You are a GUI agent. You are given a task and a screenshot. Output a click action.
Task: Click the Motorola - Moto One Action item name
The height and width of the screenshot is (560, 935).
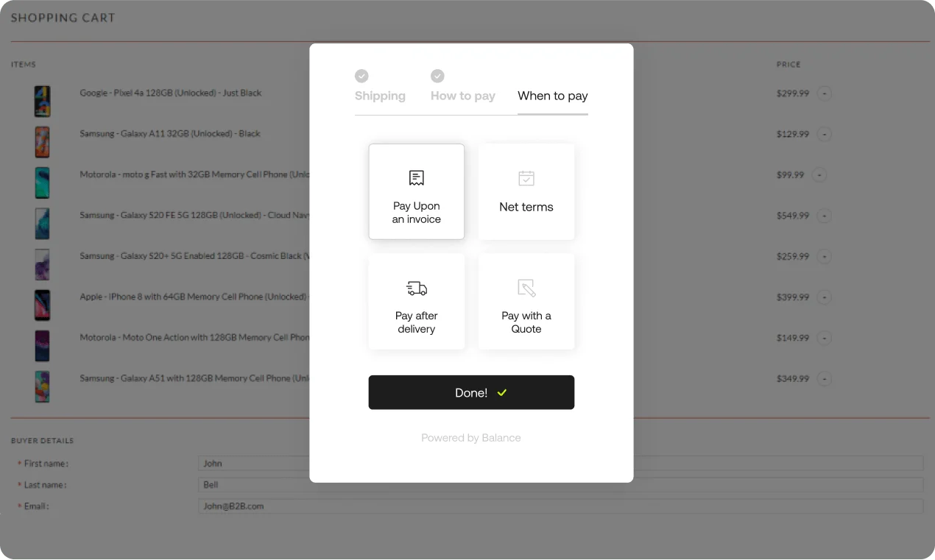click(194, 338)
